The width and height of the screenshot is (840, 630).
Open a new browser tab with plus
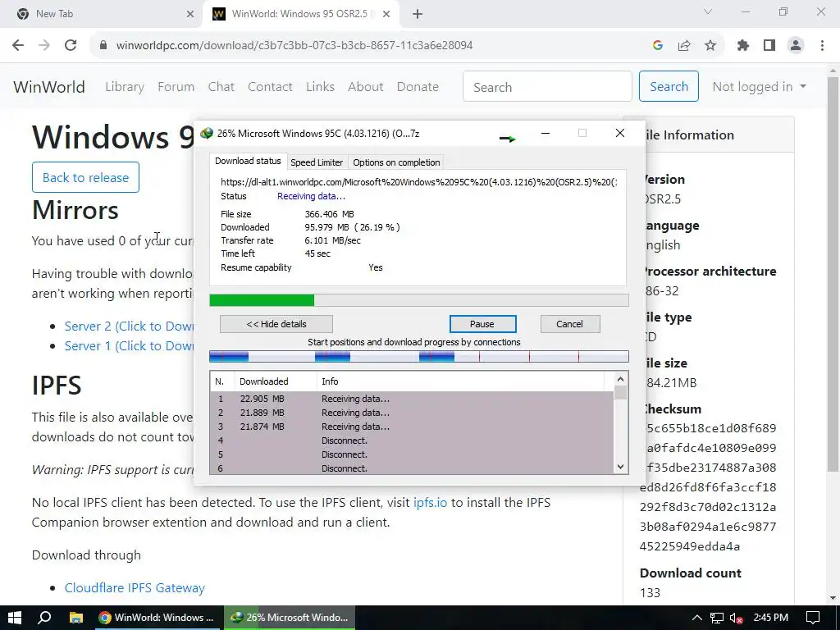click(x=418, y=15)
